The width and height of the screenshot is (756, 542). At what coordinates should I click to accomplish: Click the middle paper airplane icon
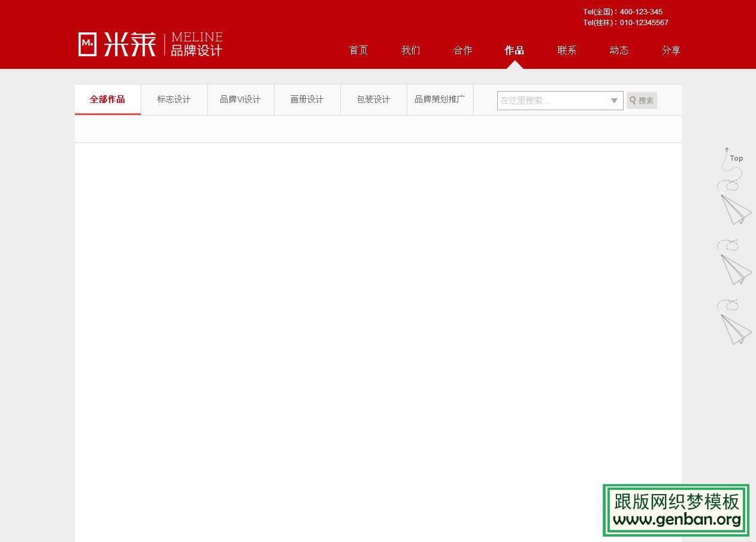(x=734, y=271)
